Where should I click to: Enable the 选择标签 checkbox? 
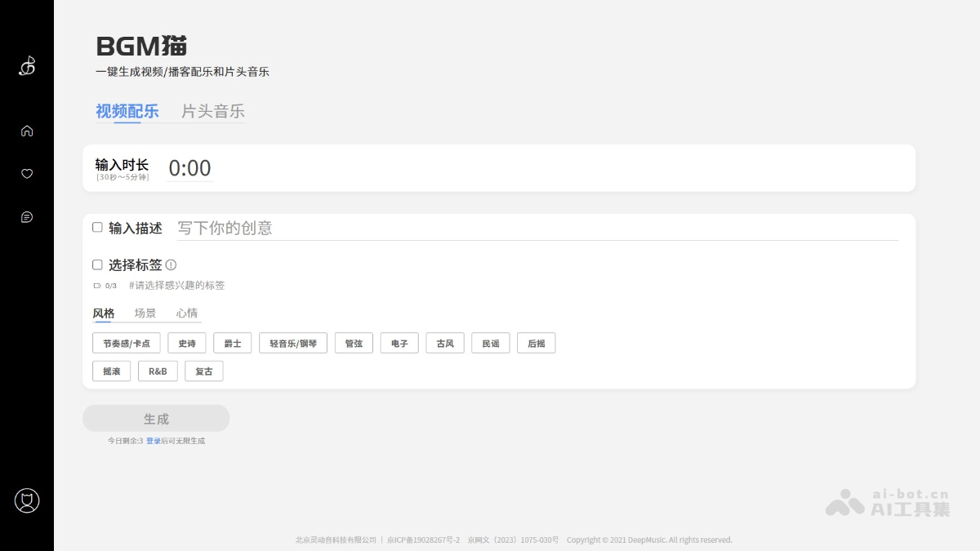point(97,264)
